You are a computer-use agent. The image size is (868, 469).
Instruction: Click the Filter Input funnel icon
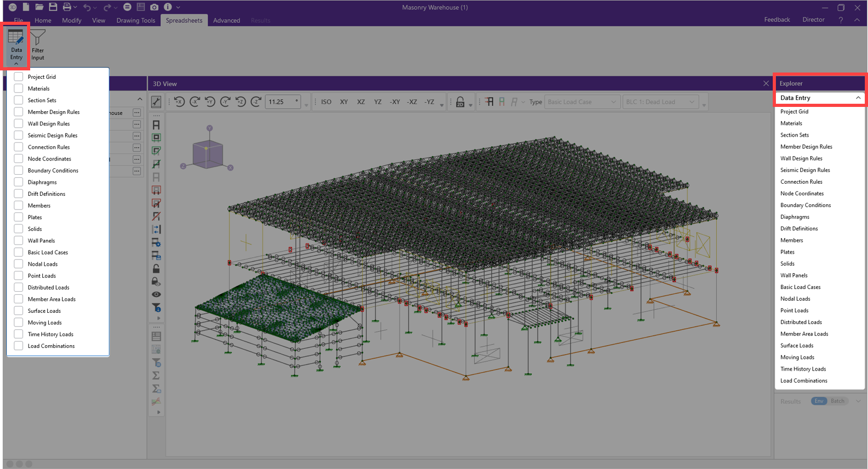point(38,38)
